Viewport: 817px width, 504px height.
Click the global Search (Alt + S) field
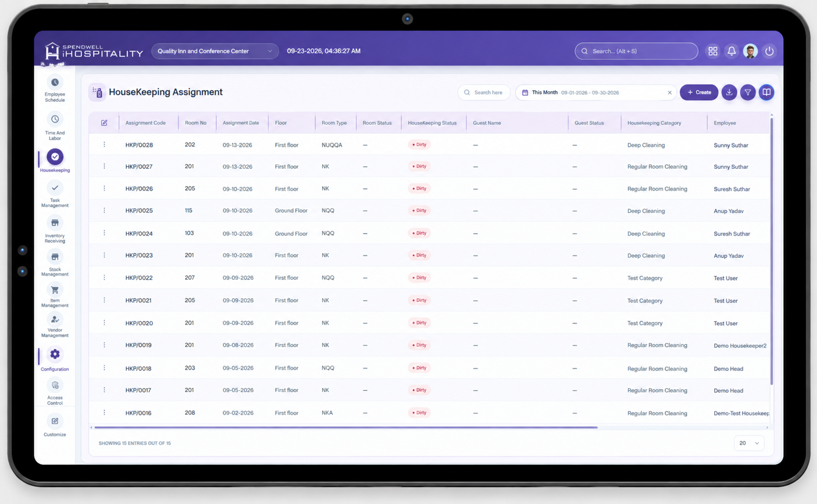pyautogui.click(x=636, y=51)
